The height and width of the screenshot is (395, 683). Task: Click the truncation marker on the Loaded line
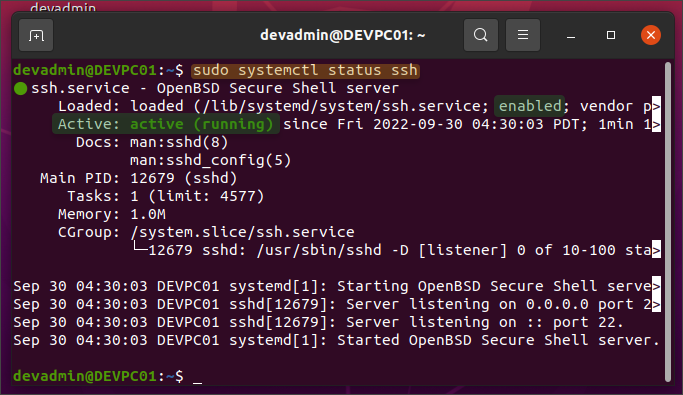(656, 106)
